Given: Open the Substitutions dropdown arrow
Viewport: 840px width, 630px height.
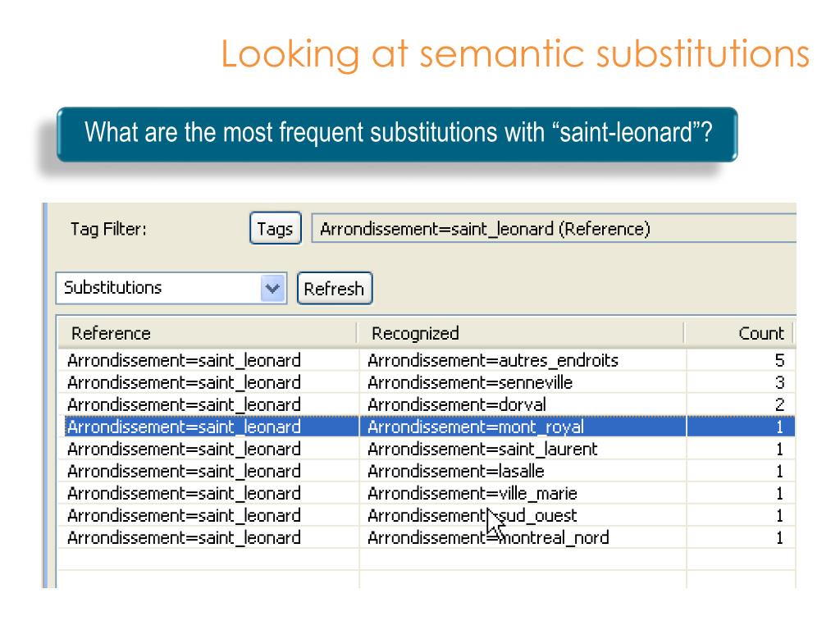Looking at the screenshot, I should 272,289.
